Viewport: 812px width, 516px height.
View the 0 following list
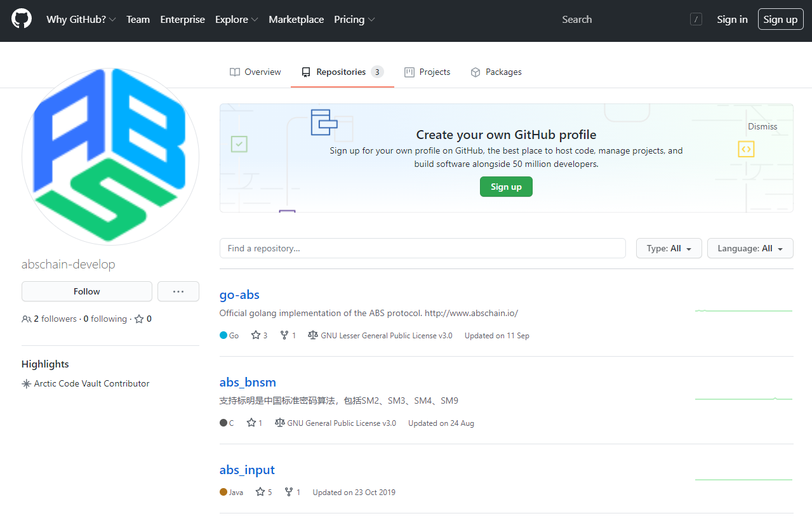click(x=105, y=319)
